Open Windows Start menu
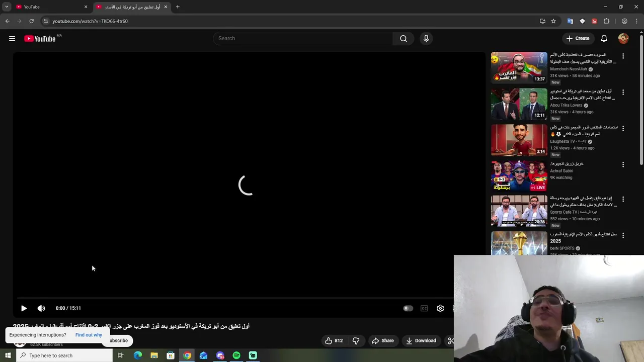Screen dimensions: 644x362 pos(8,355)
